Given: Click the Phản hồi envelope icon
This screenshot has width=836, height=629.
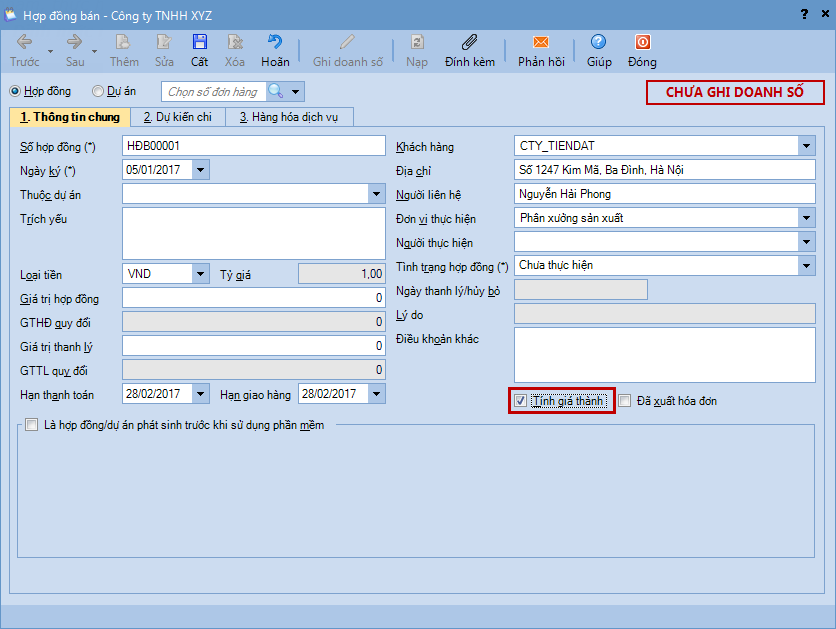Looking at the screenshot, I should click(x=541, y=43).
